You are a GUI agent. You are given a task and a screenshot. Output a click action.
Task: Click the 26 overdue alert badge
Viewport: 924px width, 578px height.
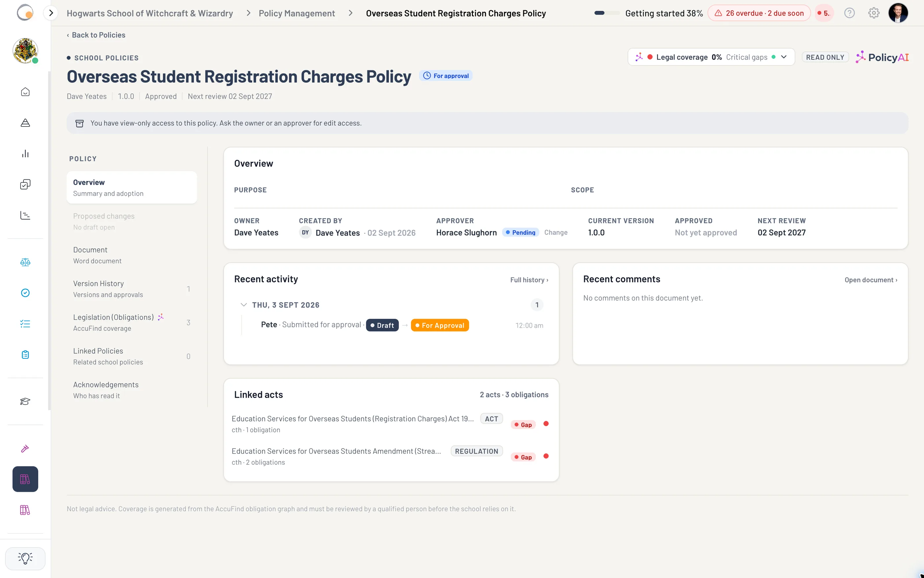click(759, 13)
